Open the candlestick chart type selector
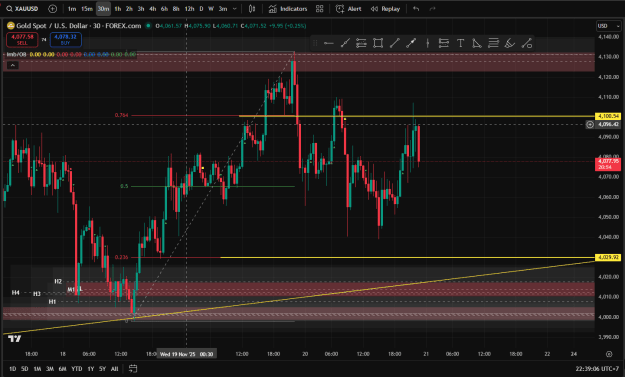625x377 pixels. click(x=252, y=9)
